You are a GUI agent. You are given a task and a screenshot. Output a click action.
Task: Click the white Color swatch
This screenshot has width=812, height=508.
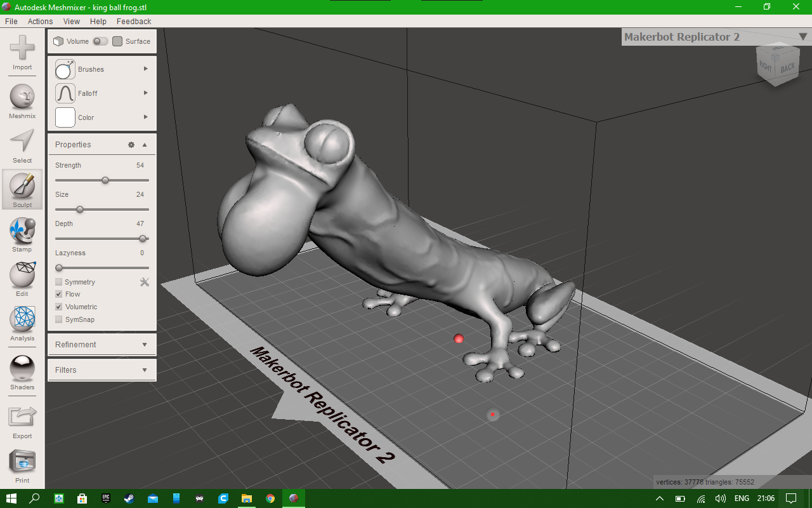pyautogui.click(x=65, y=117)
